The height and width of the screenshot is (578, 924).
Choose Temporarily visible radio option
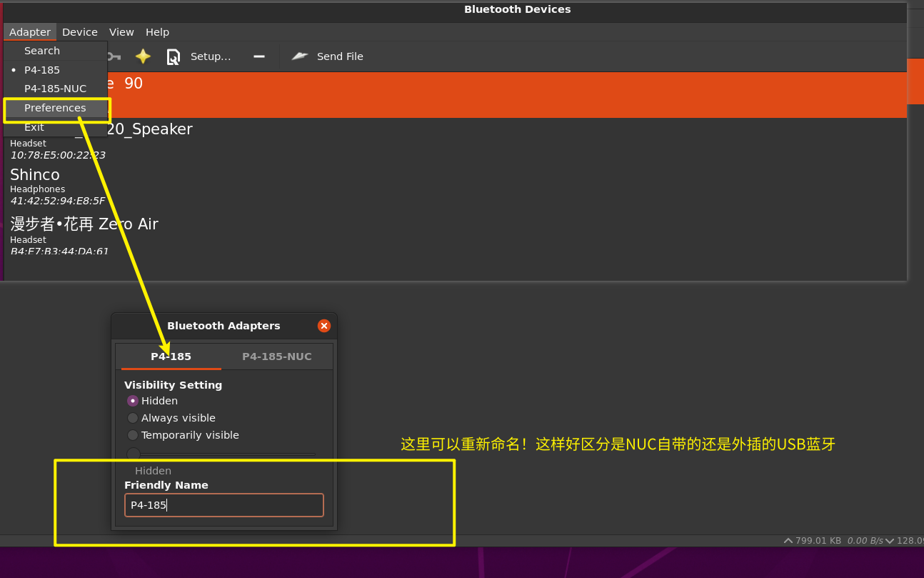[x=133, y=435]
